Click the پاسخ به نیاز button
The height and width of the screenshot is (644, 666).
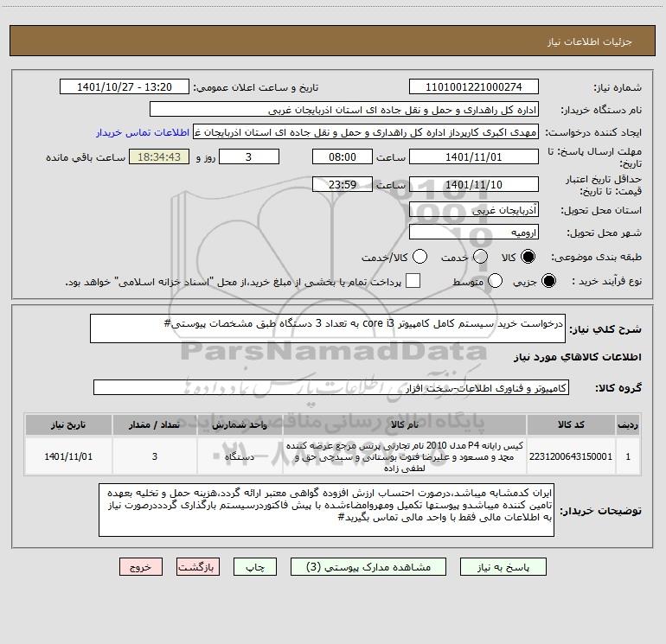[x=503, y=567]
